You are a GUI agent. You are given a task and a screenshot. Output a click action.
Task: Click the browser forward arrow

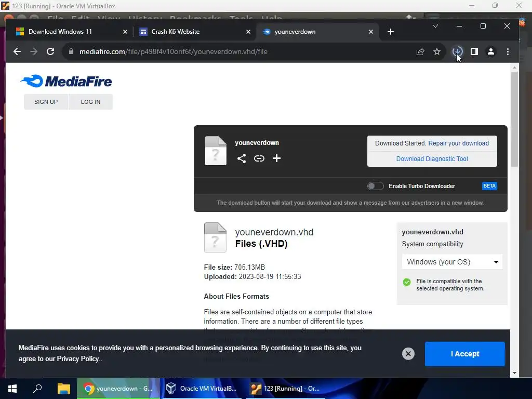34,51
